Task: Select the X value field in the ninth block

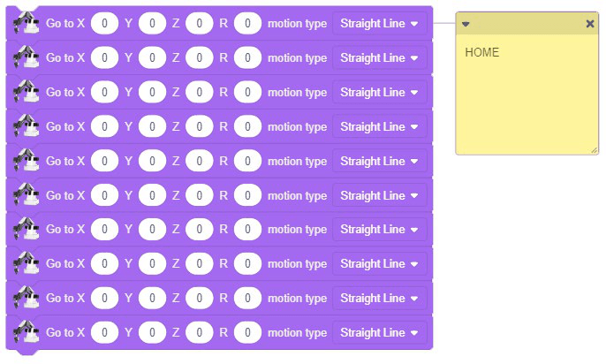Action: 104,299
